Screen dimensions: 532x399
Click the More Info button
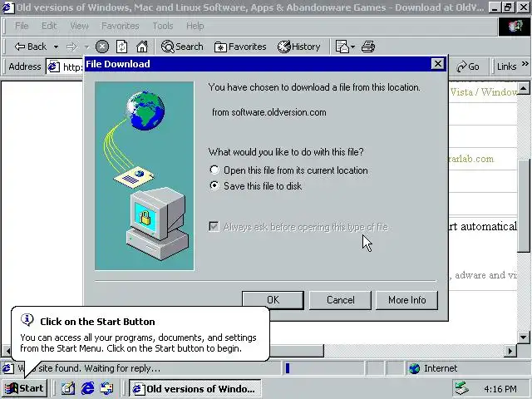(406, 300)
